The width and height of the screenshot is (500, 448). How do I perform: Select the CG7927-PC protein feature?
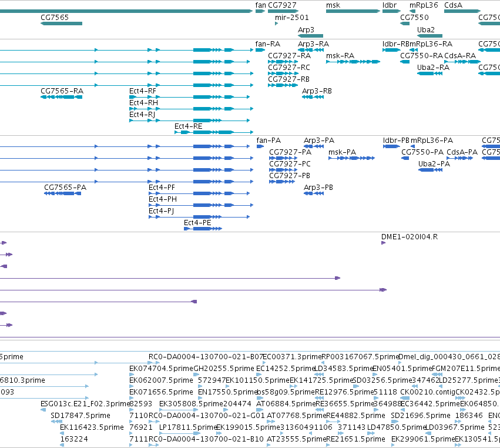coord(282,170)
